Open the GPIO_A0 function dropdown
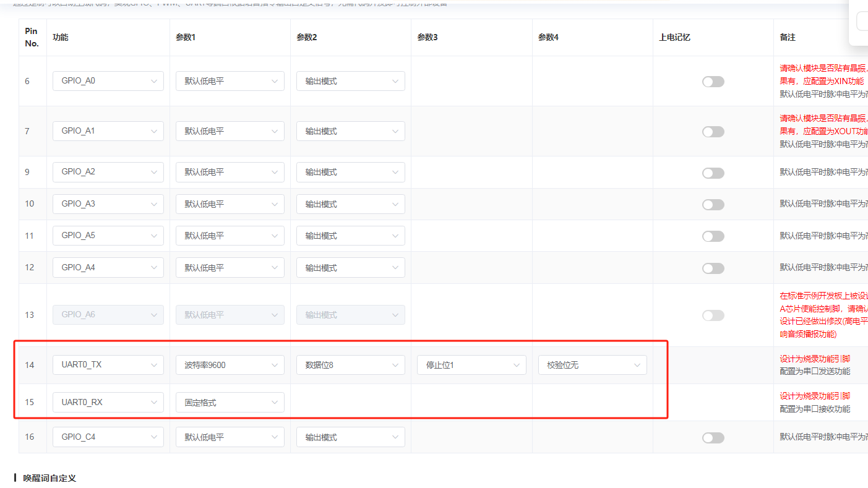The height and width of the screenshot is (488, 868). (108, 81)
